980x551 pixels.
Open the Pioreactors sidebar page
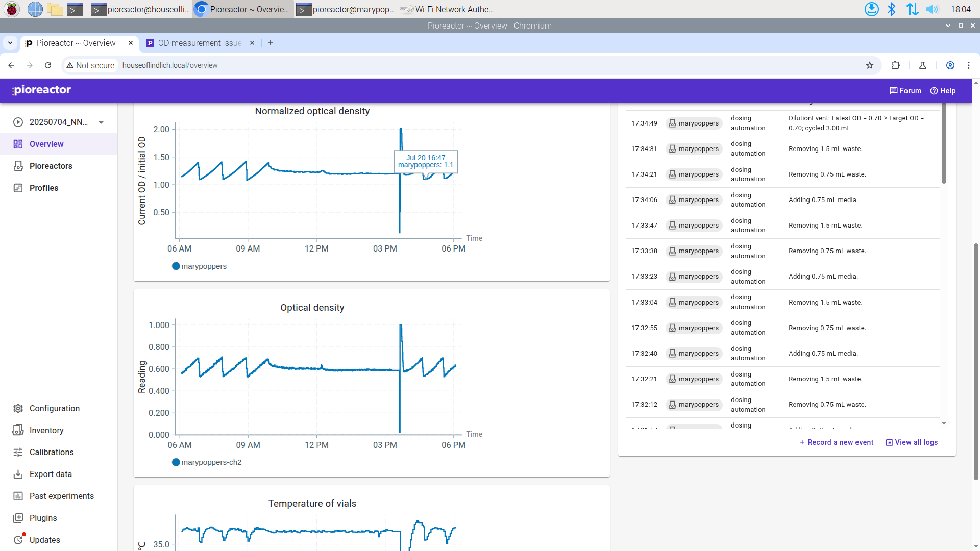click(x=51, y=166)
